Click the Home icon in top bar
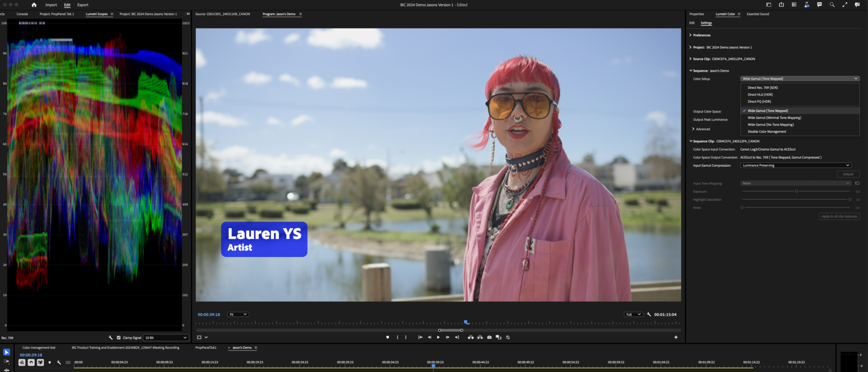868x372 pixels. tap(34, 5)
